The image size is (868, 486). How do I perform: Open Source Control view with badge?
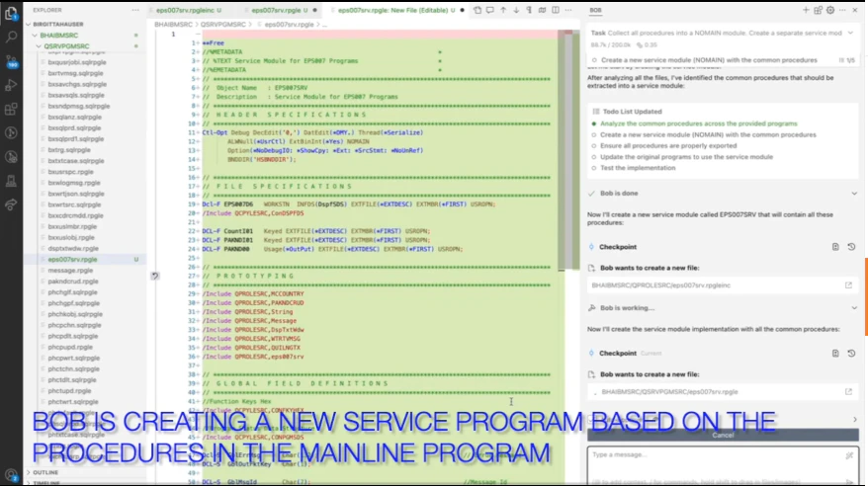(x=11, y=61)
